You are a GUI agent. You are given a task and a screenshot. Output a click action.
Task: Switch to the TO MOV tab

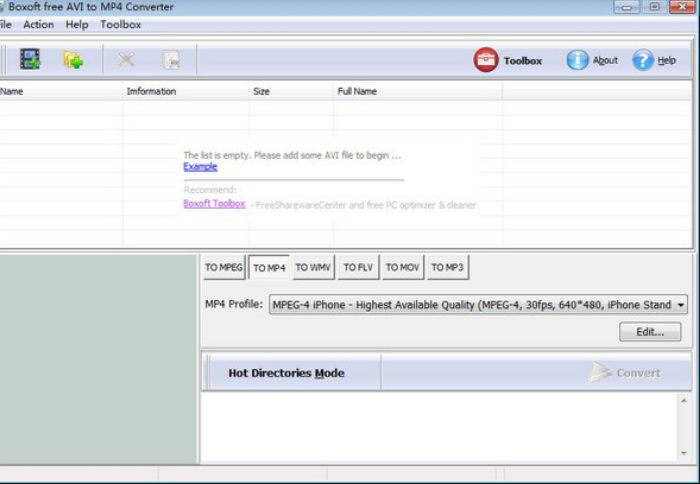pos(403,267)
